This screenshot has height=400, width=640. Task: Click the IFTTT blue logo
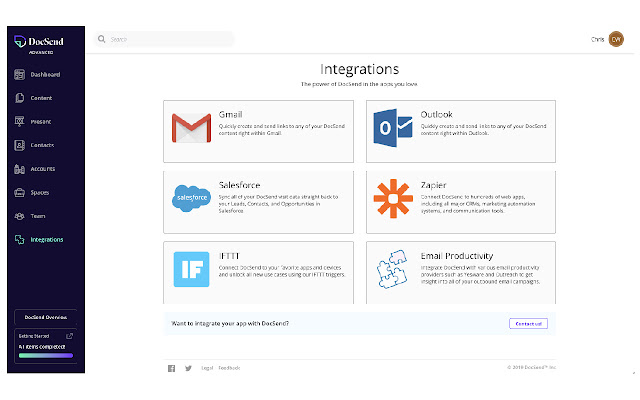click(x=189, y=269)
